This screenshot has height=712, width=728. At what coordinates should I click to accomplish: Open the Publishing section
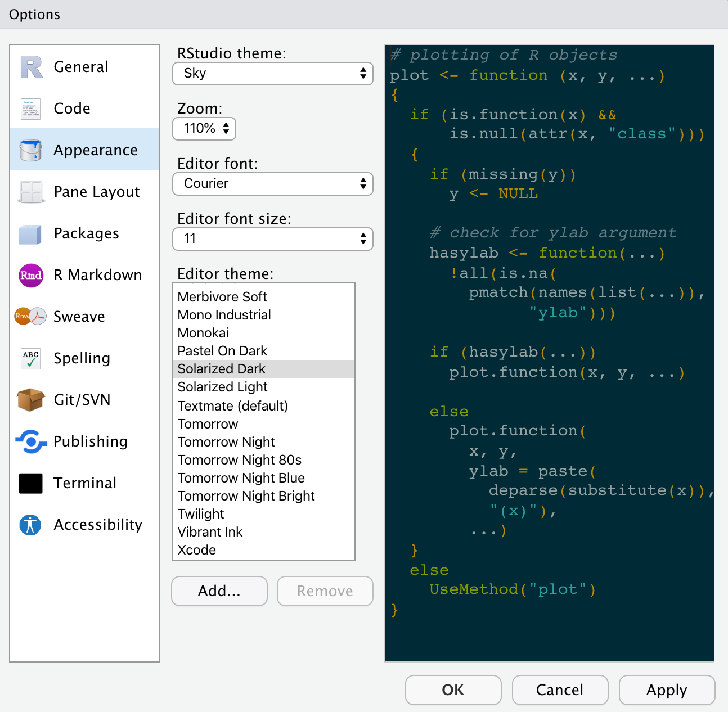click(x=84, y=441)
